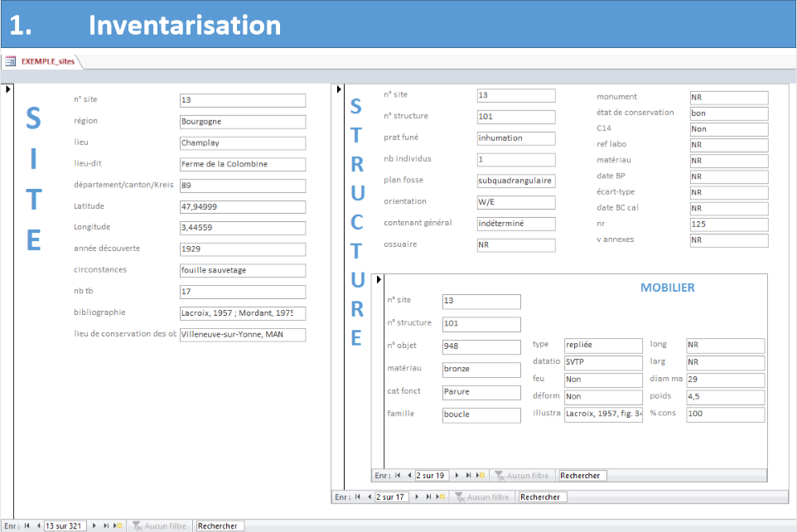
Task: Go to first record in structure bar '2 sur 17'
Action: point(358,497)
